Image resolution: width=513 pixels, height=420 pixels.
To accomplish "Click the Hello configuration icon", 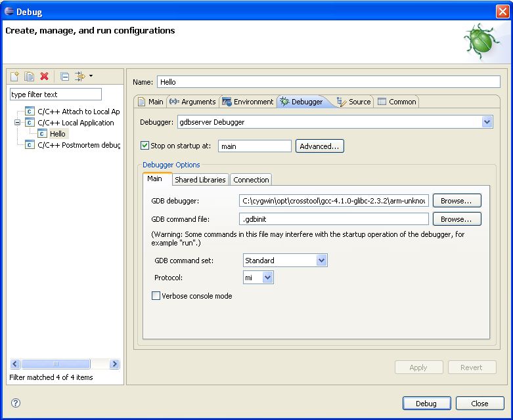I will point(42,134).
